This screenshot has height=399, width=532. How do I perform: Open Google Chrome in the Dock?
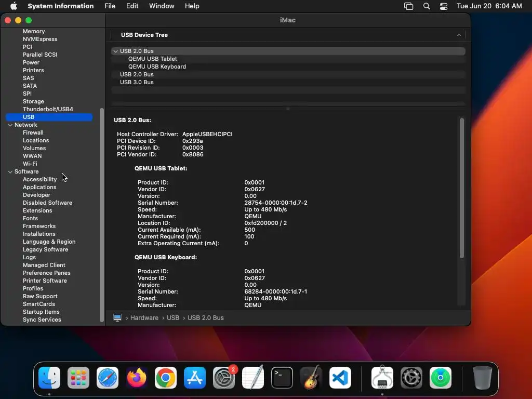click(x=166, y=378)
